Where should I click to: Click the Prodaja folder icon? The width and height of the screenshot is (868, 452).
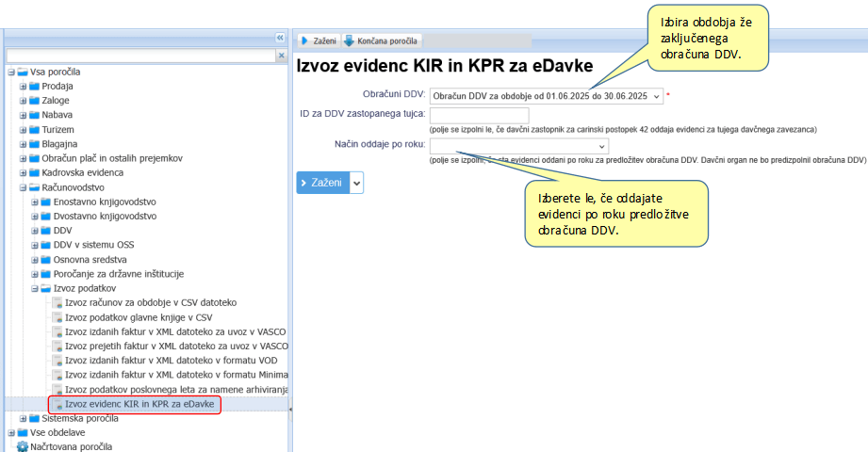point(34,86)
